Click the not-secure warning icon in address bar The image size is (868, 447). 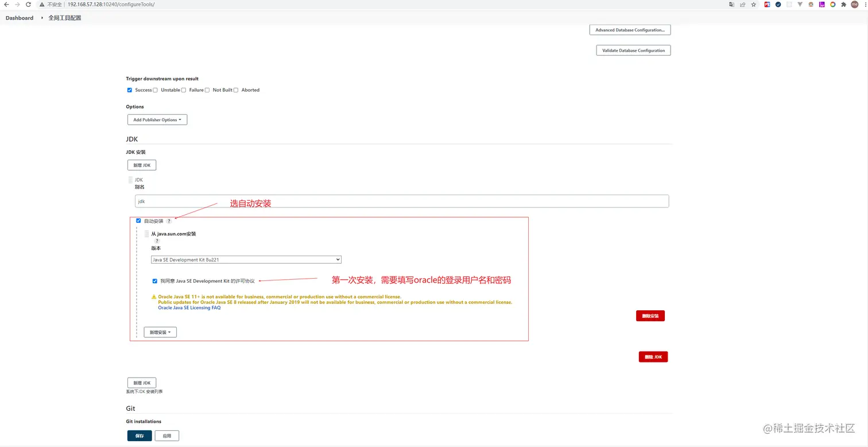pos(42,4)
